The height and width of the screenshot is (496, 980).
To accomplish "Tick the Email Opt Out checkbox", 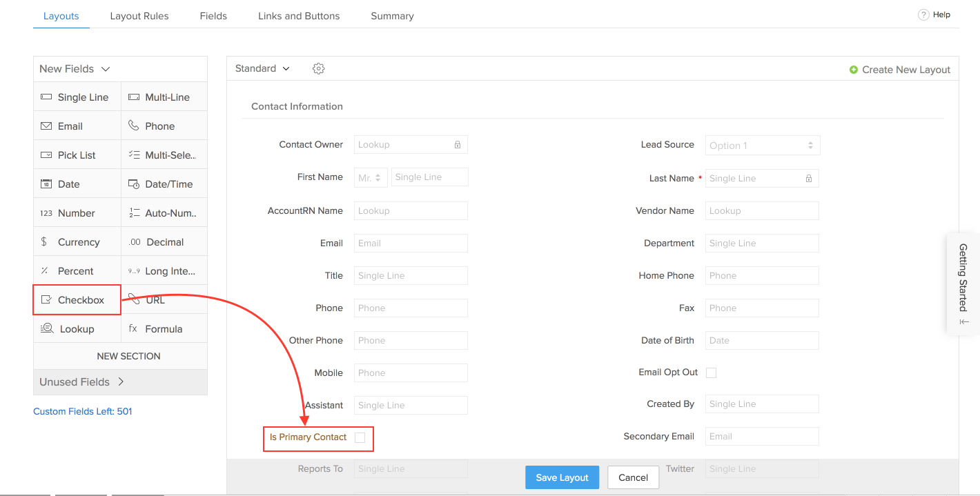I will pos(711,372).
